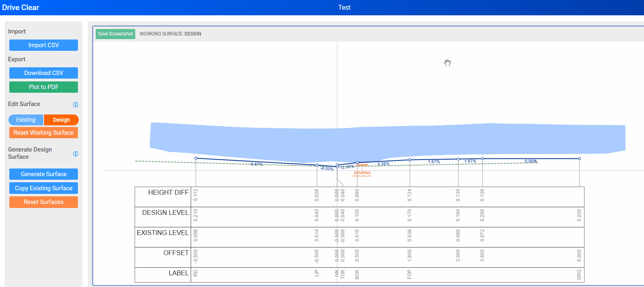
Task: Select the Design surface toggle
Action: [x=61, y=120]
